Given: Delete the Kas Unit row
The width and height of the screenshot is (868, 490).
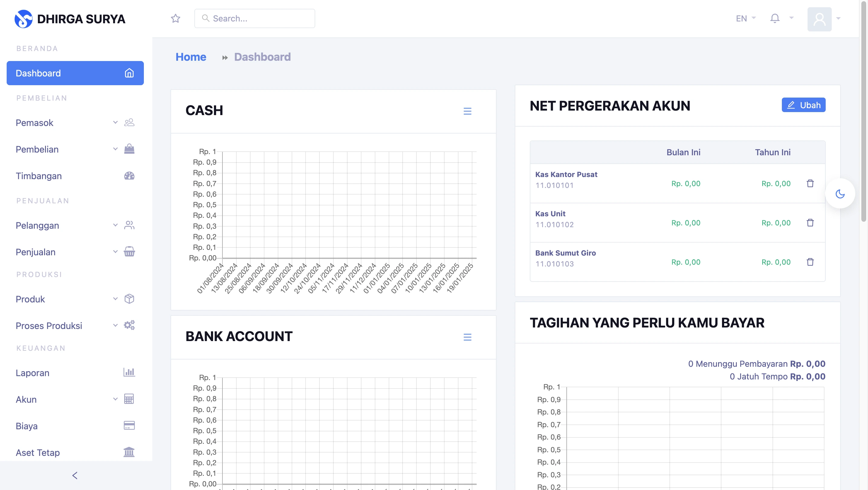Looking at the screenshot, I should tap(810, 223).
